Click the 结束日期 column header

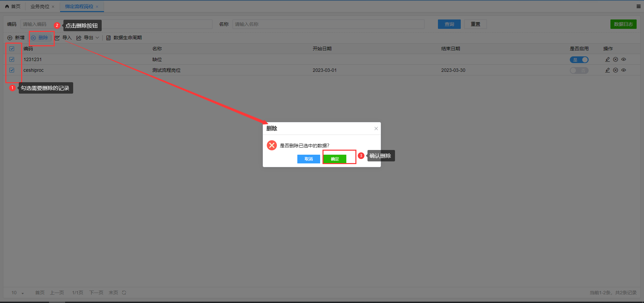pos(451,49)
